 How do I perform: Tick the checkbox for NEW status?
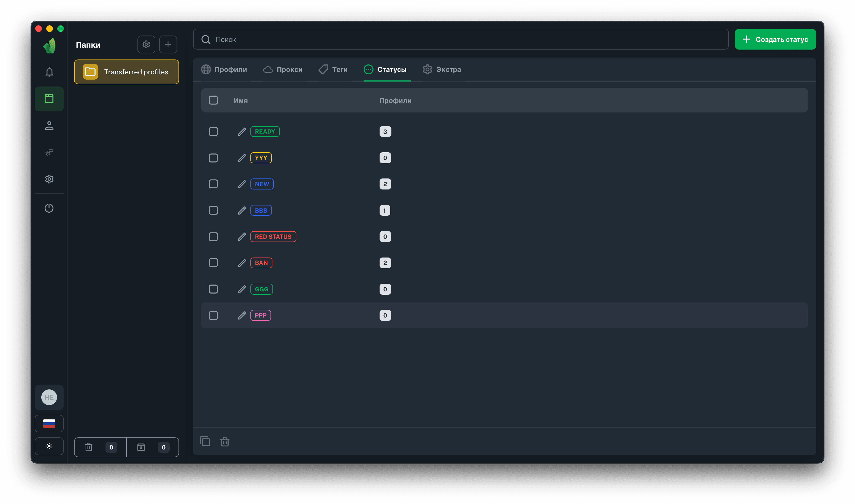click(x=213, y=184)
